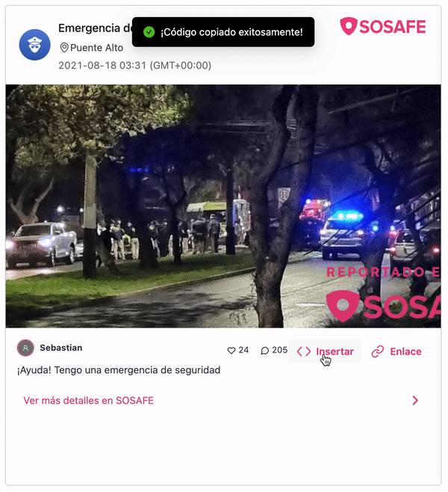
Task: Click Sebastian's gray profile avatar
Action: click(x=25, y=348)
